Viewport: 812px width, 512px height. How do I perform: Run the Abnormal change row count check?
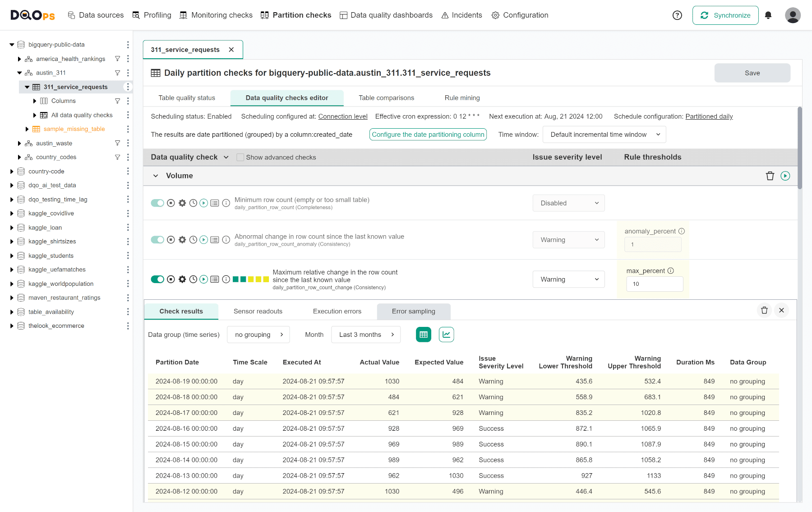(204, 240)
